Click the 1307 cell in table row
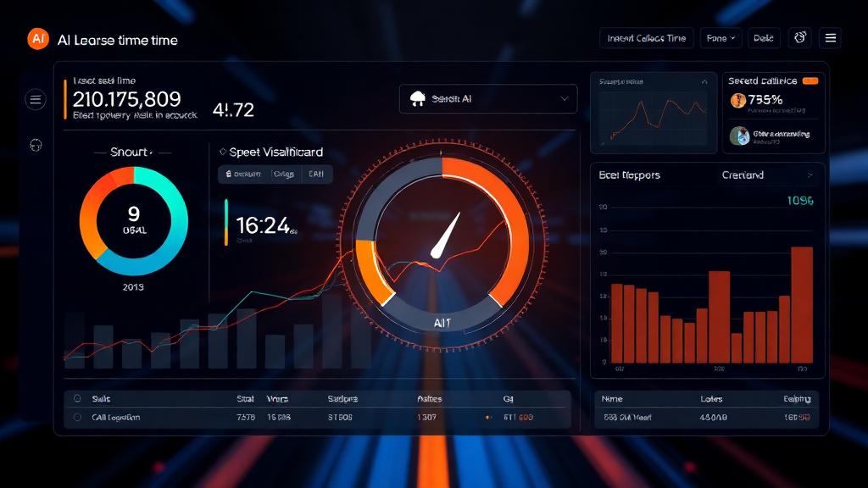The width and height of the screenshot is (868, 488). tap(427, 417)
